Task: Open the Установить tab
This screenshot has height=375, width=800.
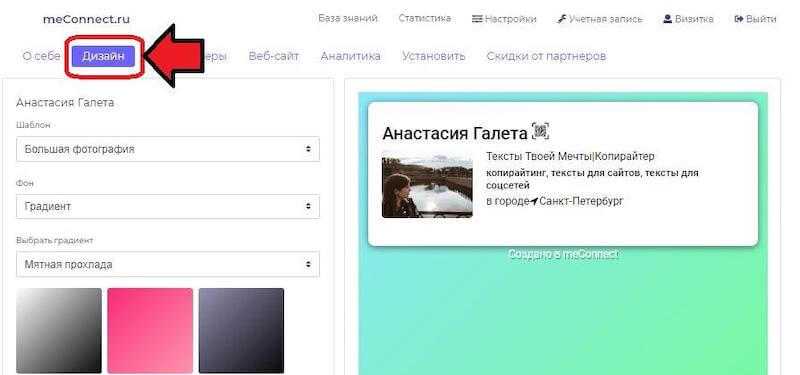Action: click(x=434, y=56)
